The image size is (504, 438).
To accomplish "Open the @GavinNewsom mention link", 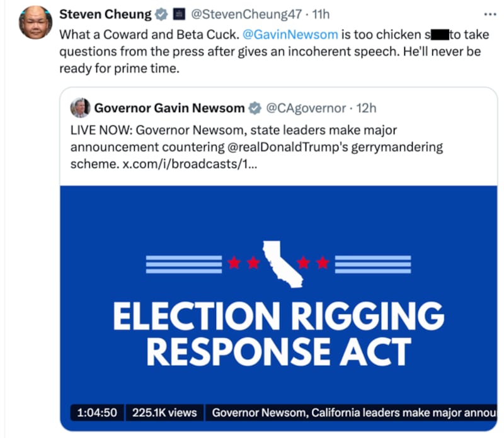I will 290,34.
